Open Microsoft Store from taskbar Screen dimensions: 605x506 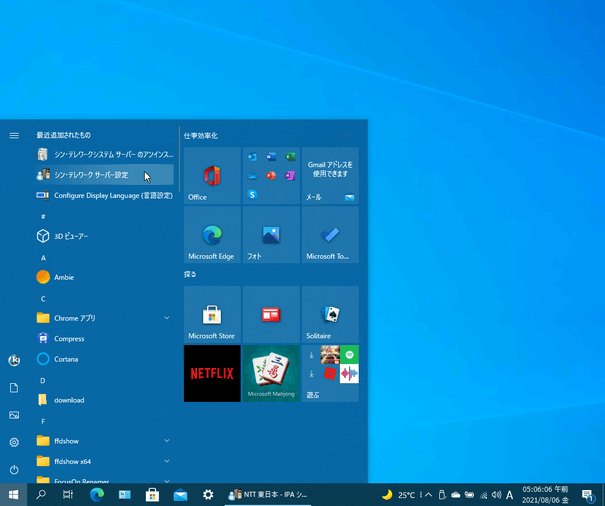point(152,494)
